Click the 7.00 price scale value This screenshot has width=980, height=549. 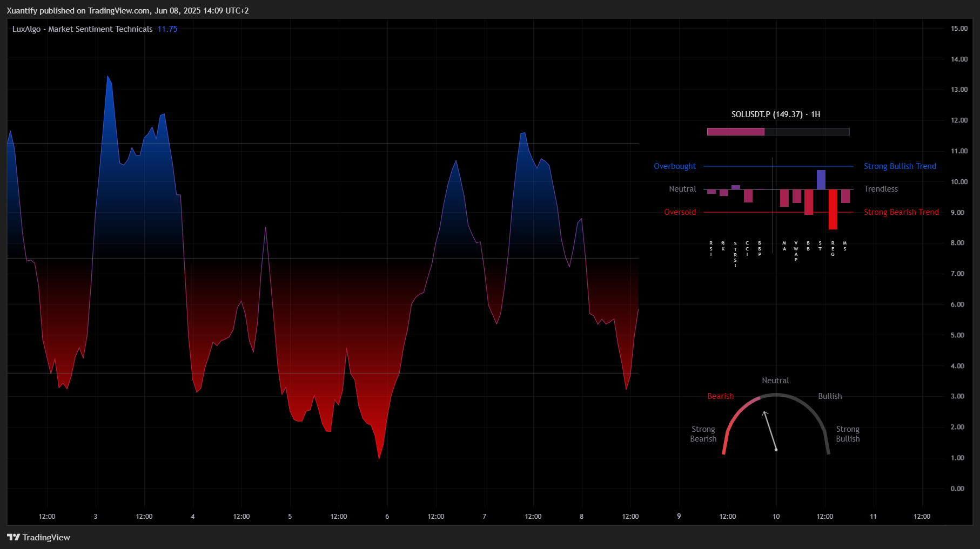tap(958, 274)
